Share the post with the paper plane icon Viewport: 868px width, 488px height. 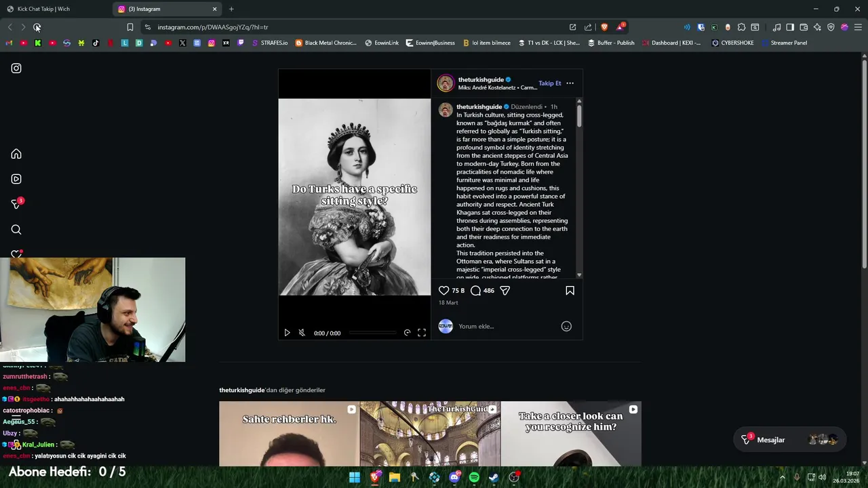(505, 290)
